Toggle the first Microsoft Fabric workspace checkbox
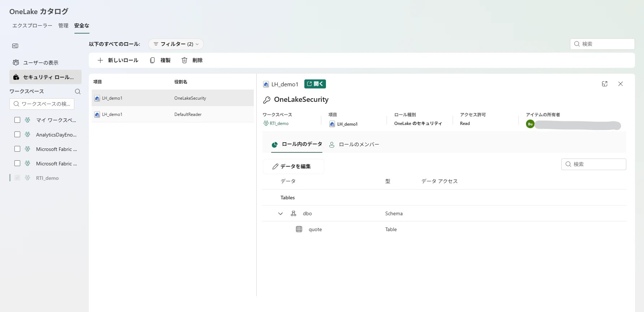The height and width of the screenshot is (312, 644). [x=17, y=149]
